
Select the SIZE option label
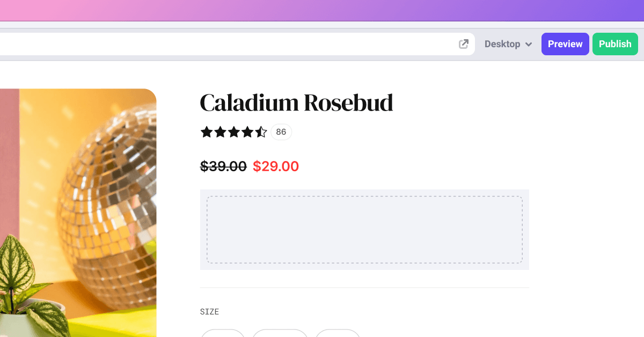tap(209, 312)
